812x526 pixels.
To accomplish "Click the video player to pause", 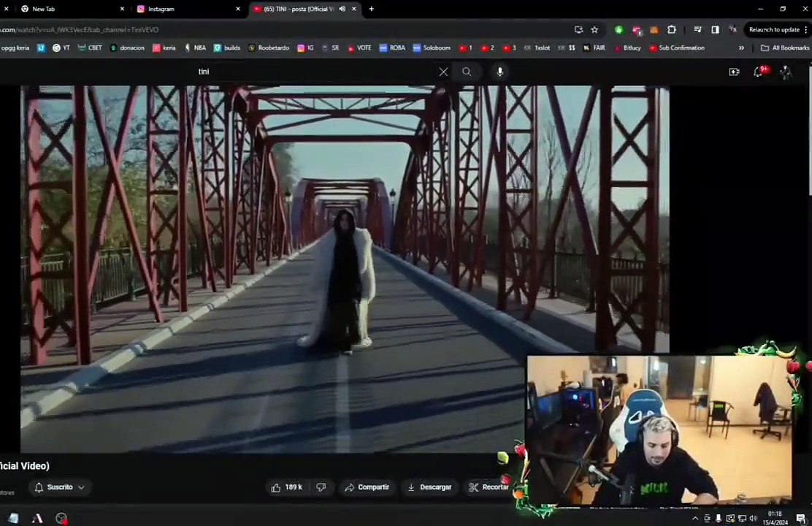I will point(345,268).
